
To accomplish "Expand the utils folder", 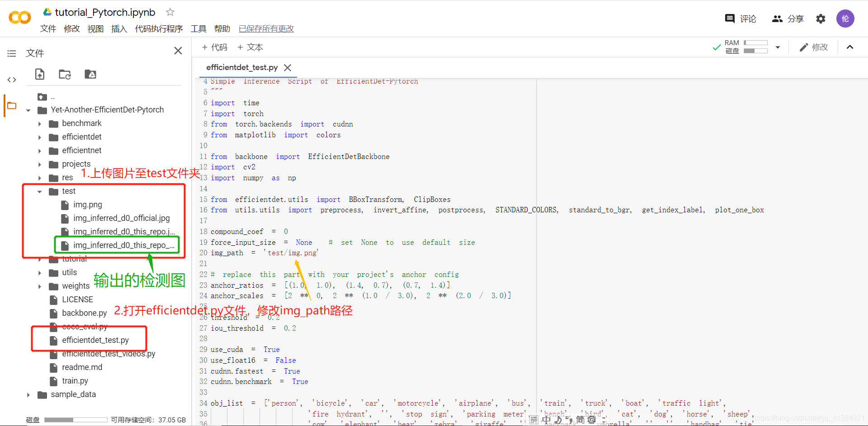I will [39, 273].
